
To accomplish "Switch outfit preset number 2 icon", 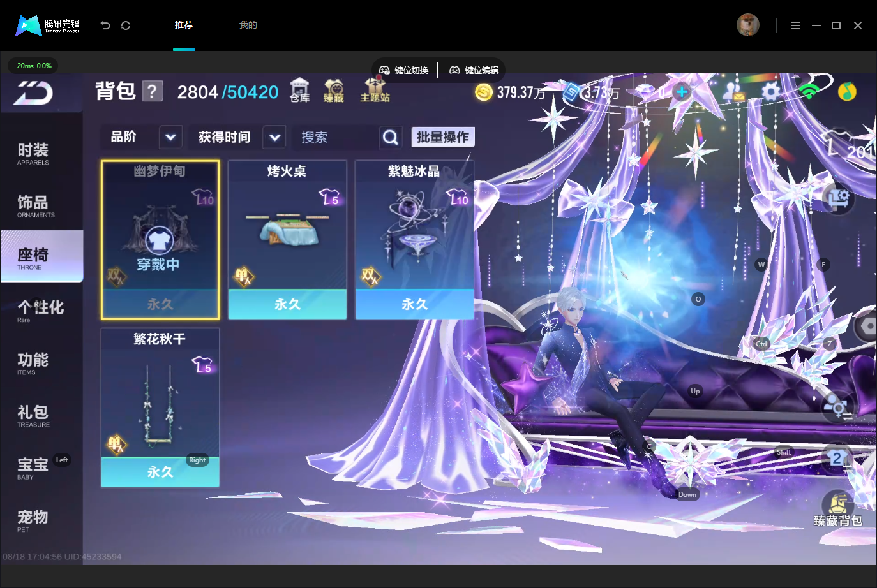I will 838,459.
